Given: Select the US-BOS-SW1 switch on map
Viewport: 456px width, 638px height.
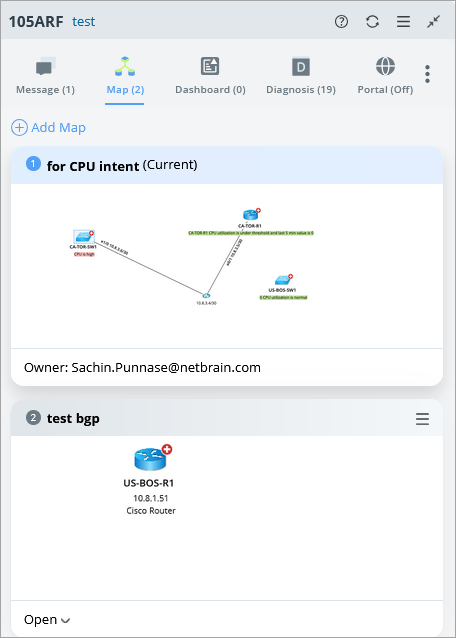Looking at the screenshot, I should click(283, 280).
